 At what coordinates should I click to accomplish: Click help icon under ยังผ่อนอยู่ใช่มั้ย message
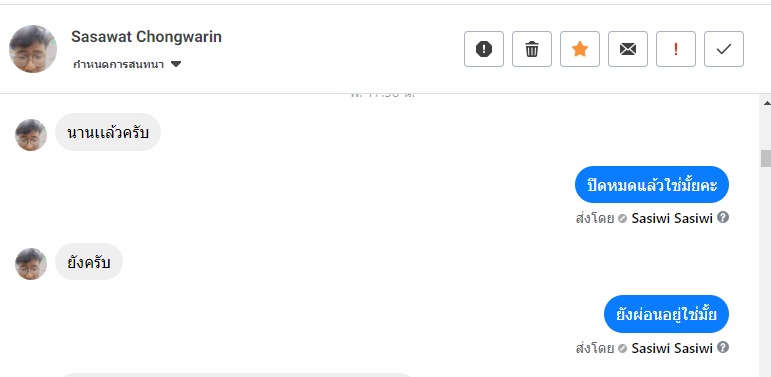(x=722, y=348)
